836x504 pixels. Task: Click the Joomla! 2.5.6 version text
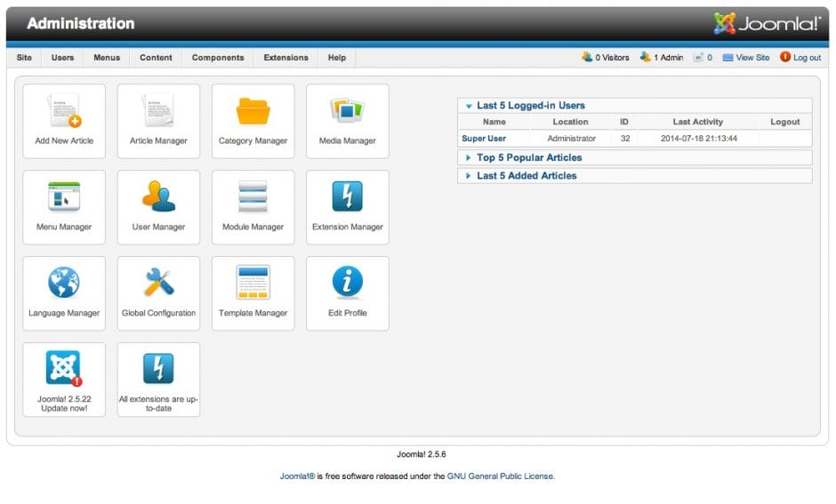422,454
